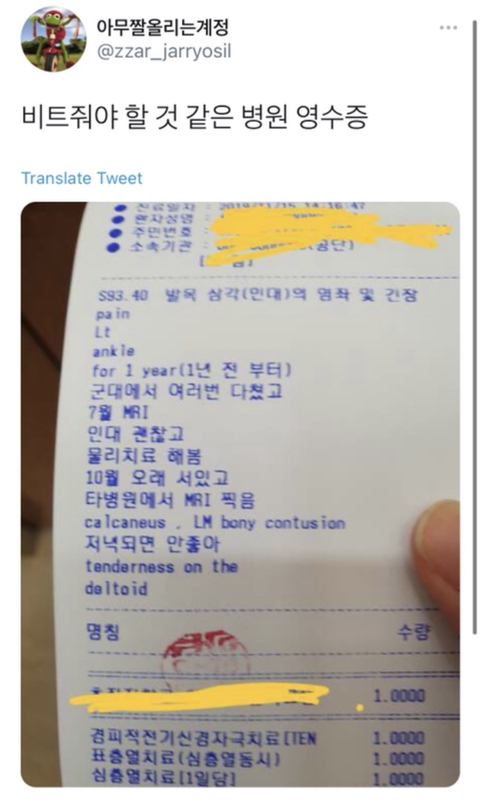
Task: Click the 'for 1 year' text line
Action: coord(192,370)
